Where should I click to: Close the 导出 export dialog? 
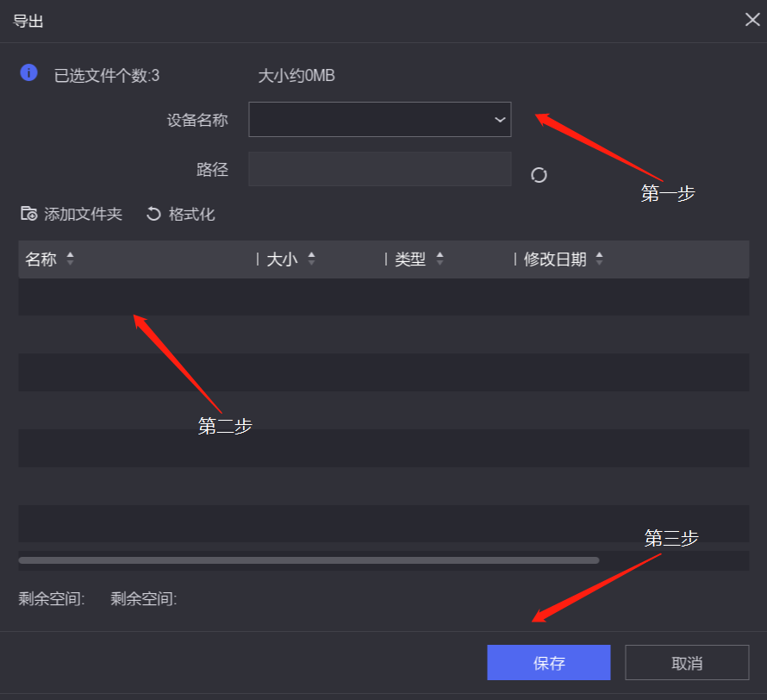pyautogui.click(x=751, y=19)
